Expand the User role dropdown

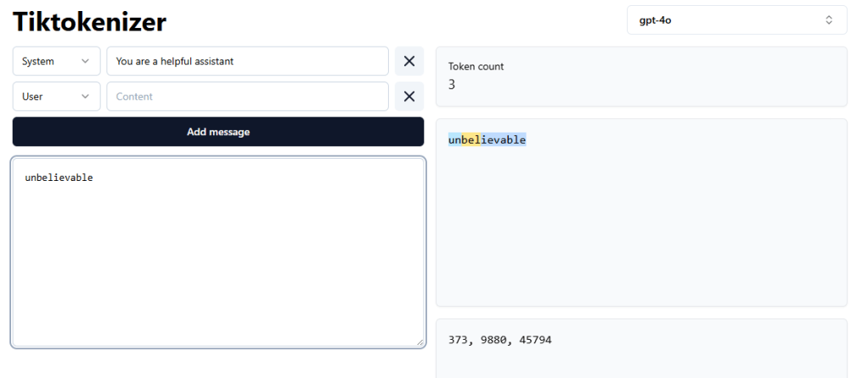(x=56, y=97)
